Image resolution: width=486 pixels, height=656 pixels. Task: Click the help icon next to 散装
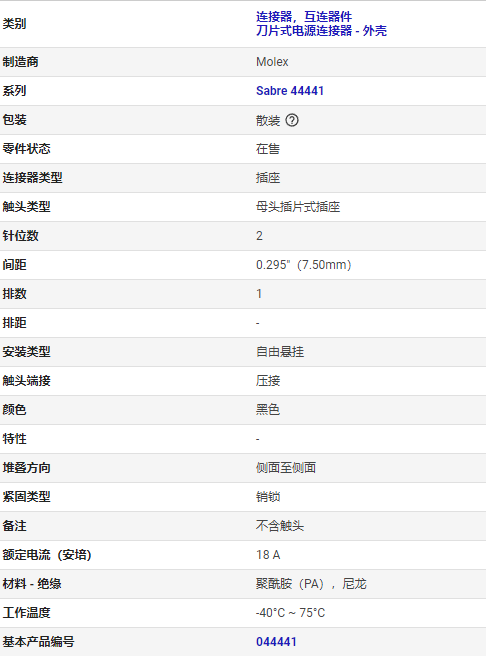pos(292,120)
